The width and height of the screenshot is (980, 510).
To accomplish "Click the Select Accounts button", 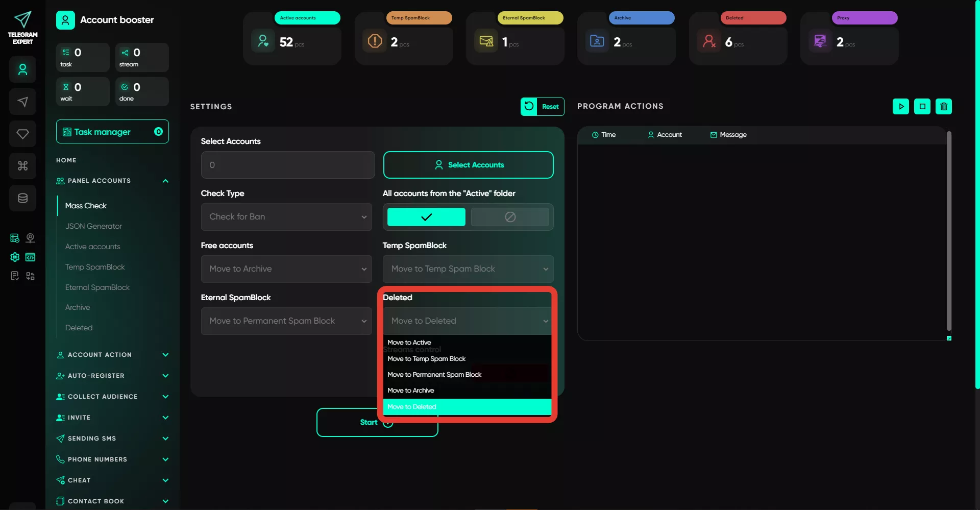I will click(468, 165).
